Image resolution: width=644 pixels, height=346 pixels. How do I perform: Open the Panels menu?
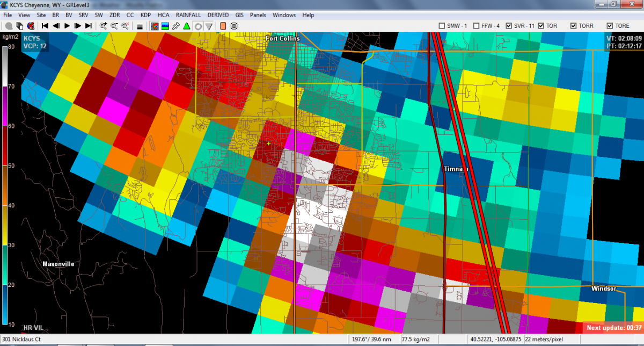[258, 15]
